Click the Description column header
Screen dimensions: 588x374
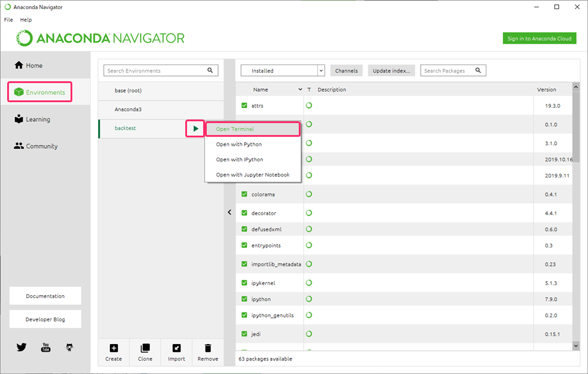[332, 90]
